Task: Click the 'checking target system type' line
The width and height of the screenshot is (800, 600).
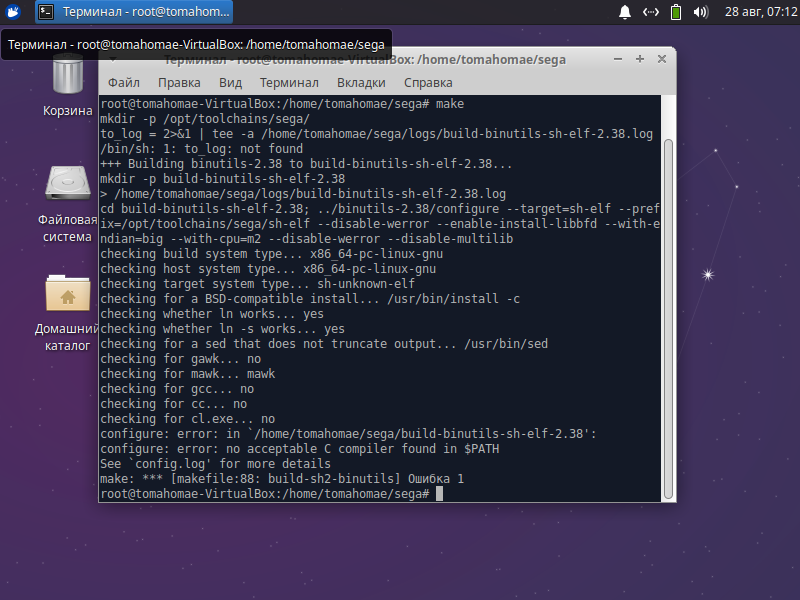Action: (258, 284)
